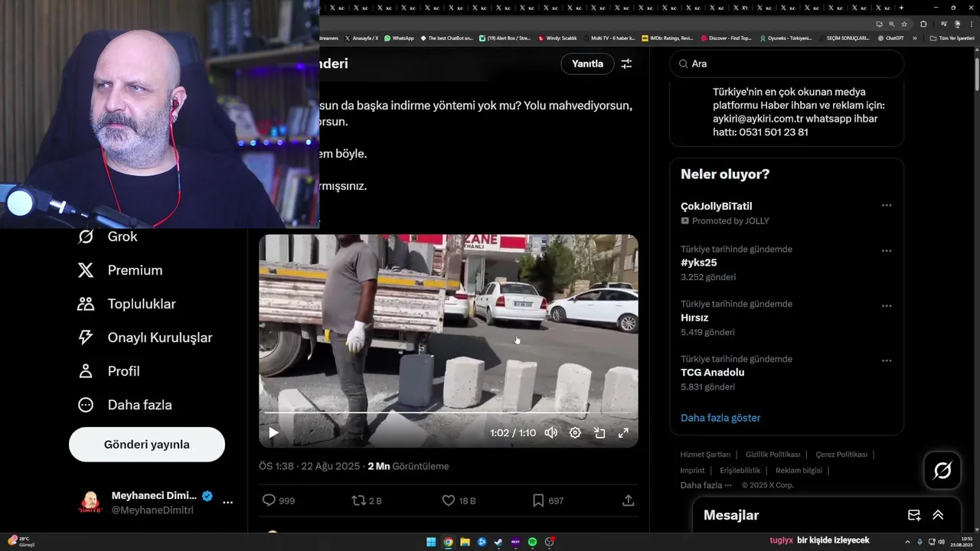Image resolution: width=980 pixels, height=551 pixels.
Task: Open Onaylı Kuruluşlar lightning icon
Action: (x=86, y=337)
